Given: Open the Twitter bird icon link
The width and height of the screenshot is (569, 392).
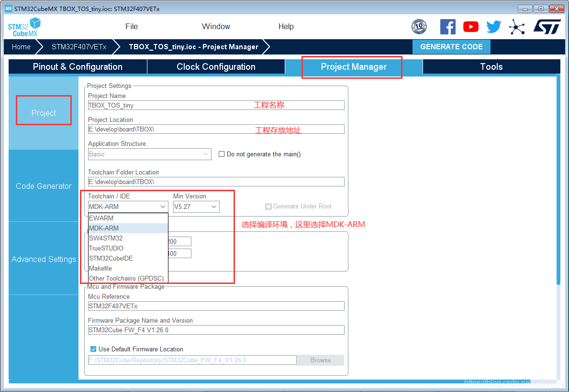Looking at the screenshot, I should [493, 27].
